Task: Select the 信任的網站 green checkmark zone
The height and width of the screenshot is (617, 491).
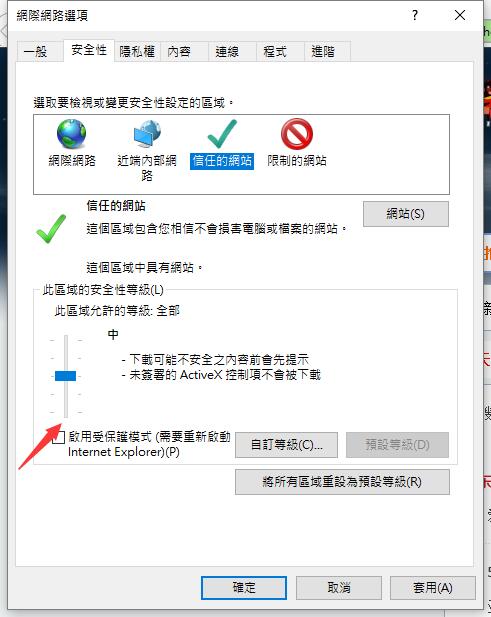Action: (222, 134)
